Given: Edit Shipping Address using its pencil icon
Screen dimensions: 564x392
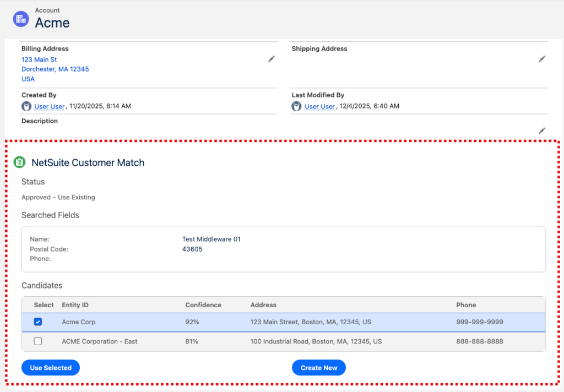Looking at the screenshot, I should point(542,59).
